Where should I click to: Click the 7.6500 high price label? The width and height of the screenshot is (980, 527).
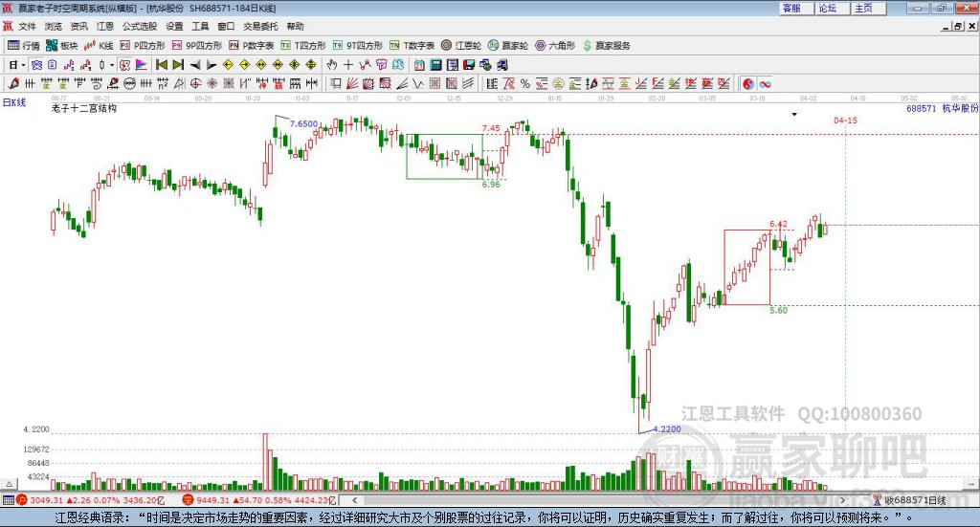click(303, 123)
